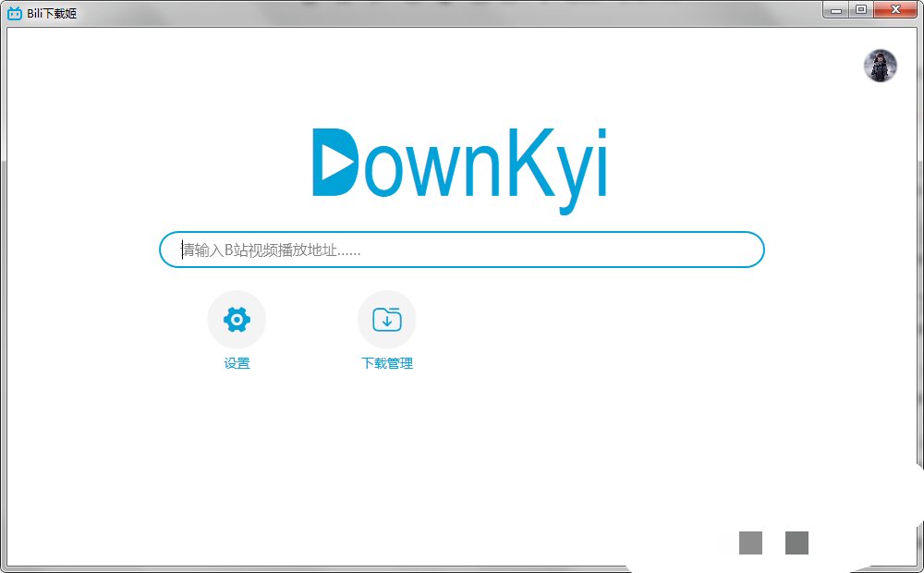
Task: Focus the Bilibili video URL input field
Action: (462, 250)
